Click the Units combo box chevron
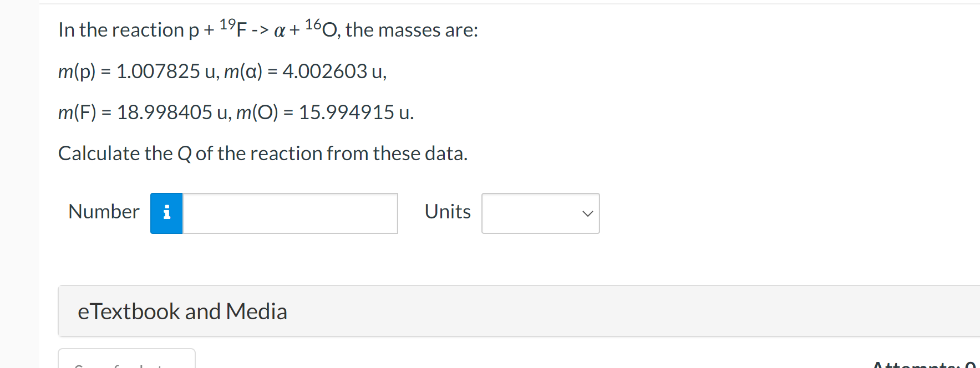This screenshot has height=368, width=980. pyautogui.click(x=587, y=213)
